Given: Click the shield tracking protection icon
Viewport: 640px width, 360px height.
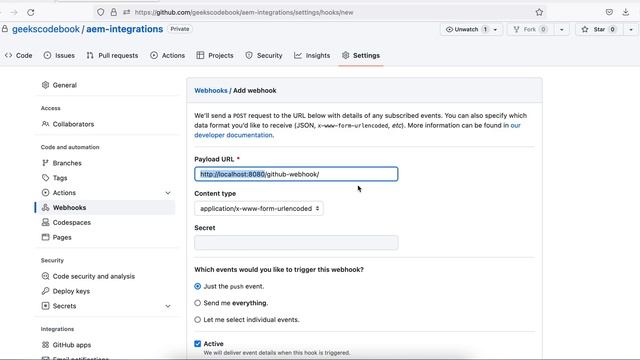Looking at the screenshot, I should pyautogui.click(x=100, y=12).
